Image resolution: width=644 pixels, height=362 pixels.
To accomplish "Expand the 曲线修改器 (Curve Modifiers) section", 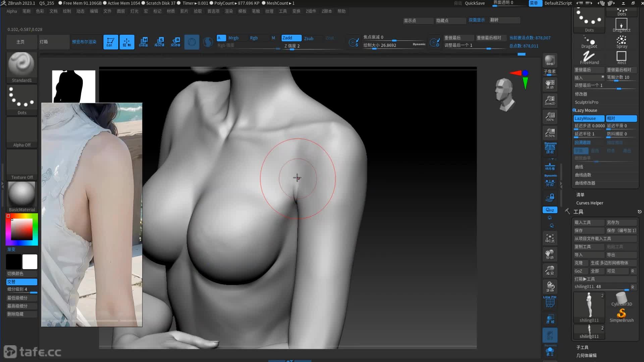I will point(585,183).
